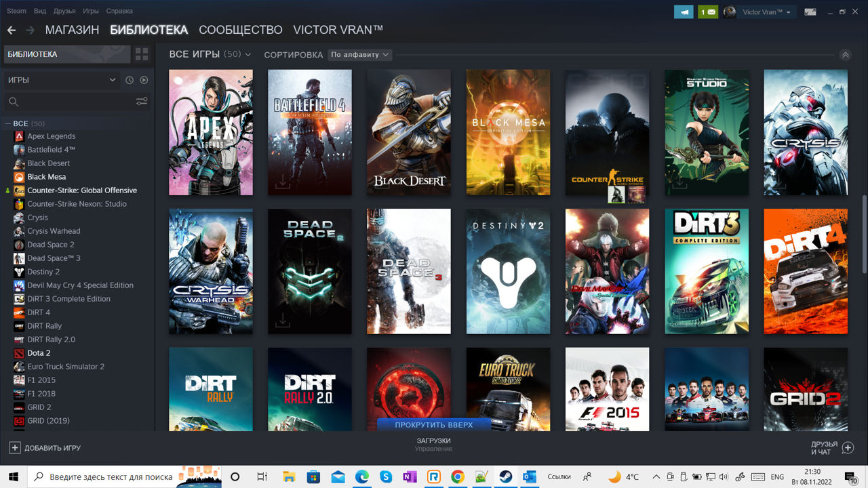Go to the МАГАЗИН tab

tap(72, 30)
